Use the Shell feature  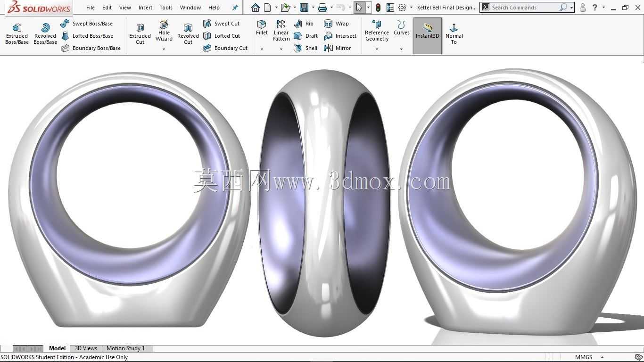[305, 48]
